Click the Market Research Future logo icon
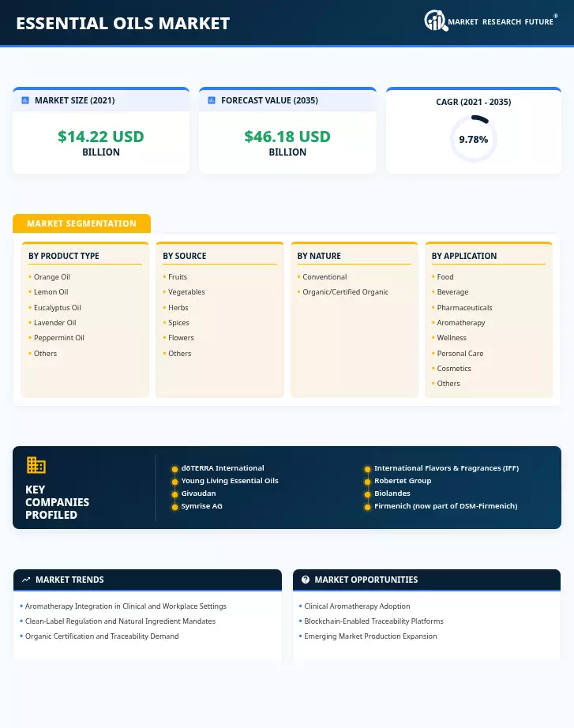 click(x=436, y=21)
